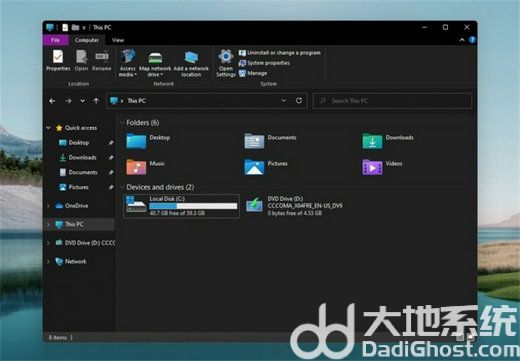Select the DVD Drive (D:) item
This screenshot has height=361, width=520.
click(x=294, y=206)
